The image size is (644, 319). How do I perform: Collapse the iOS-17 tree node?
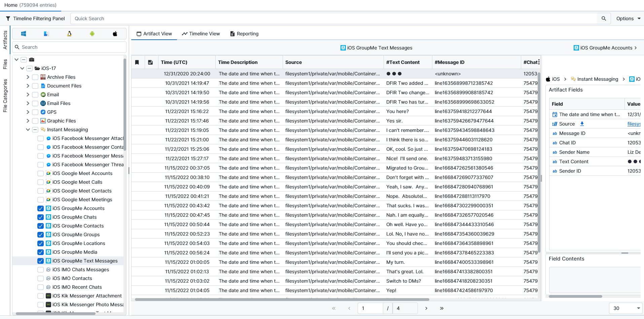pos(22,68)
